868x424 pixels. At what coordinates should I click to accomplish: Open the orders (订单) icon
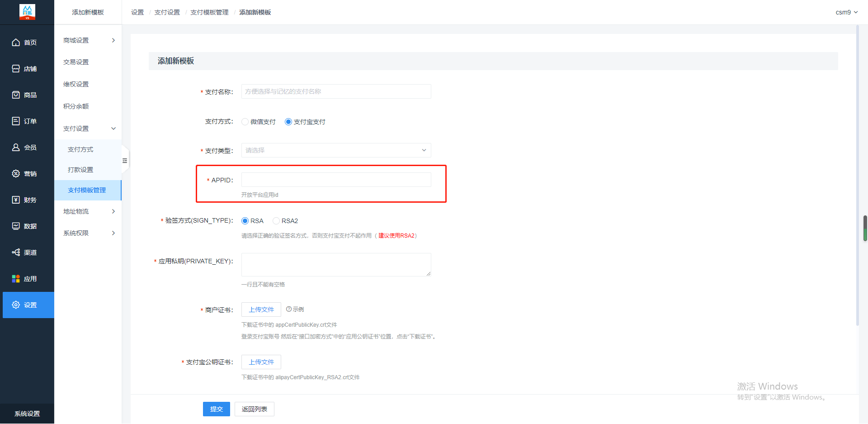(16, 121)
